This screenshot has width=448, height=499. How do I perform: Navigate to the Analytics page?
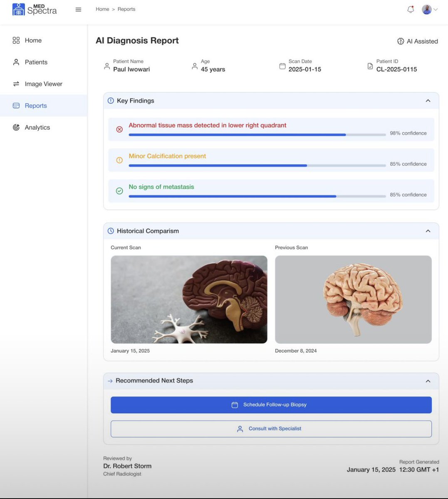tap(37, 127)
